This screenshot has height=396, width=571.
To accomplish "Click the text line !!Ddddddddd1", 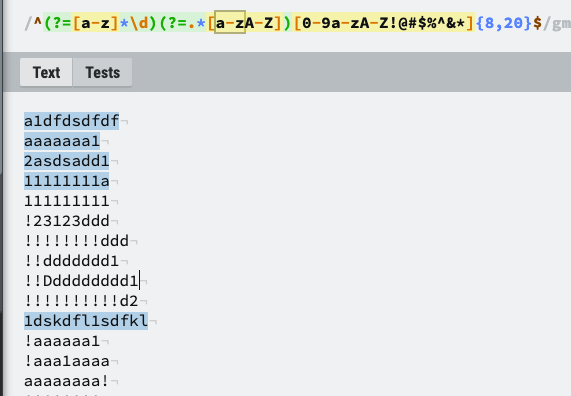I will 81,281.
